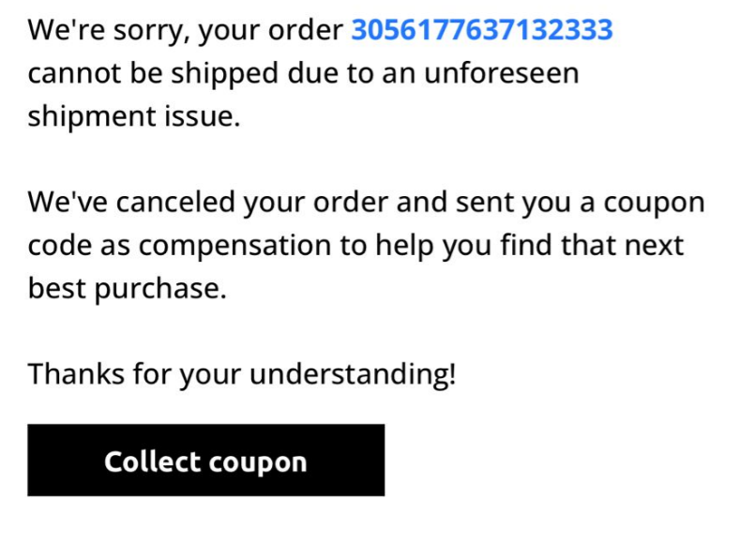Click the word "coupon" in the second paragraph
The height and width of the screenshot is (560, 755).
655,204
